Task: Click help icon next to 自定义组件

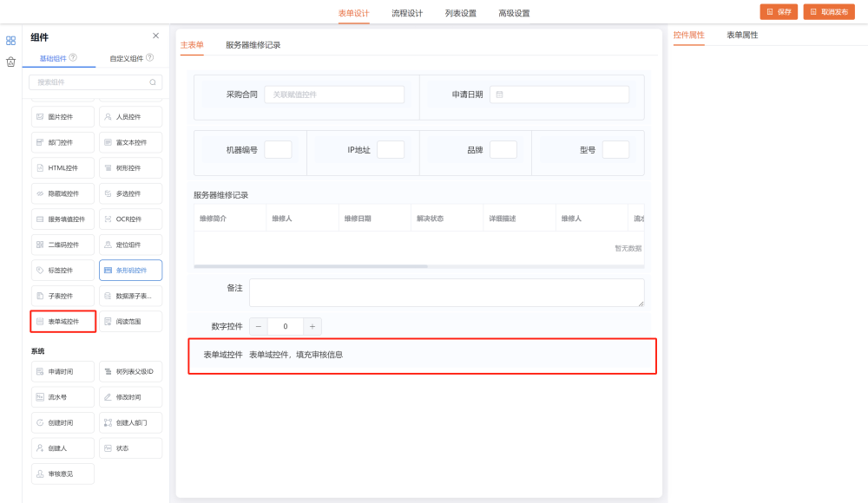Action: (149, 58)
